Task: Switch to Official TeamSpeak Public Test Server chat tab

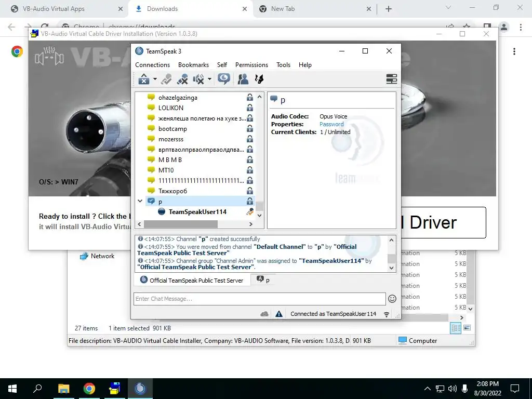Action: tap(192, 280)
